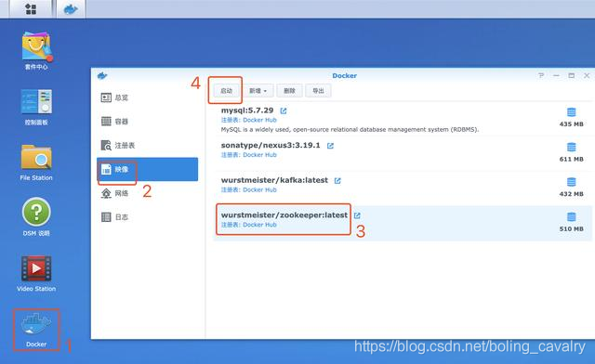Click the 510 MB size text

coord(571,228)
